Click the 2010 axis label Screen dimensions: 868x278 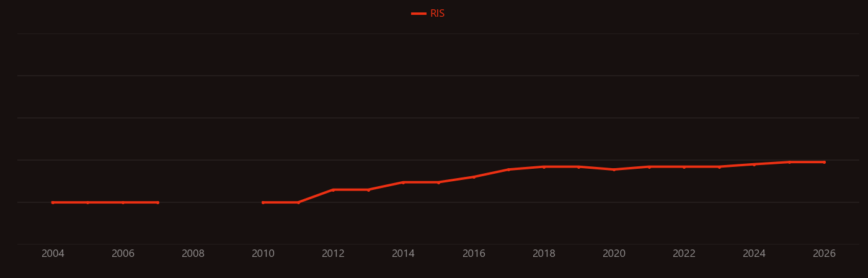(x=263, y=254)
